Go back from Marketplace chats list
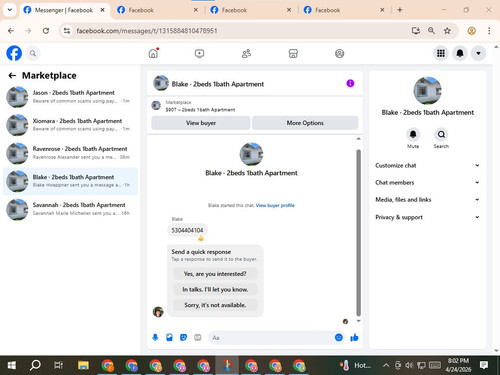Viewport: 500px width, 375px height. (12, 76)
